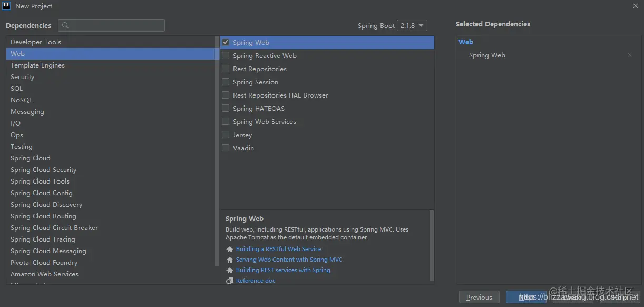Enable the Spring Reactive Web checkbox
The height and width of the screenshot is (307, 644).
click(226, 56)
